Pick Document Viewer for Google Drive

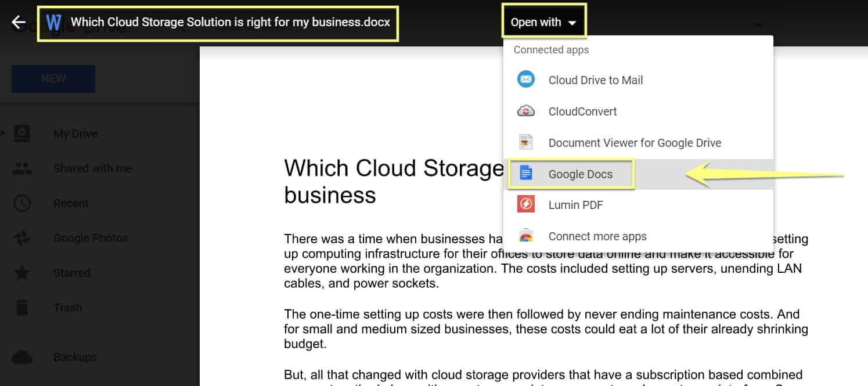coord(638,143)
